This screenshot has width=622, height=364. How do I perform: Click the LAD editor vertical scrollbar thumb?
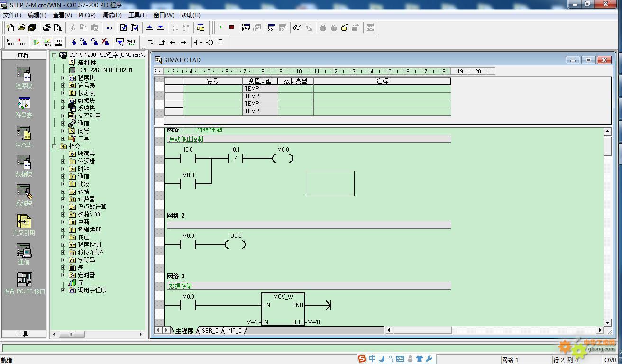pos(607,146)
